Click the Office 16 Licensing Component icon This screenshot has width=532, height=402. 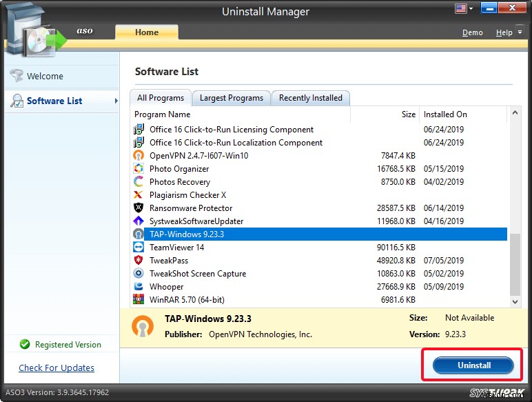[138, 130]
